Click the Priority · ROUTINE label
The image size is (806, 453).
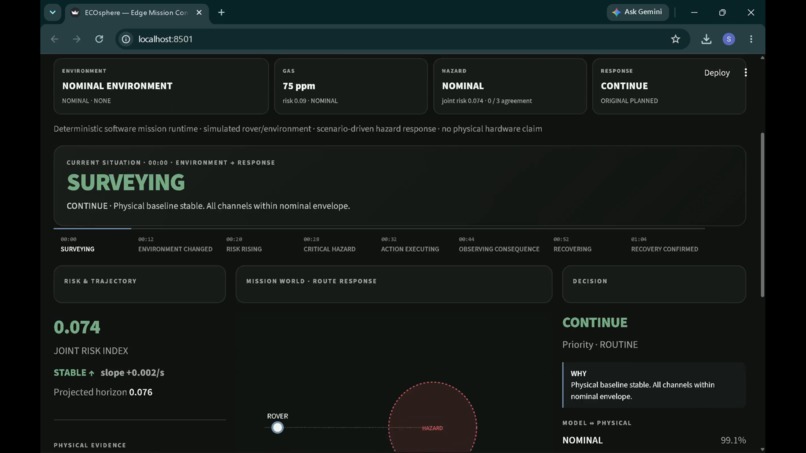point(600,345)
